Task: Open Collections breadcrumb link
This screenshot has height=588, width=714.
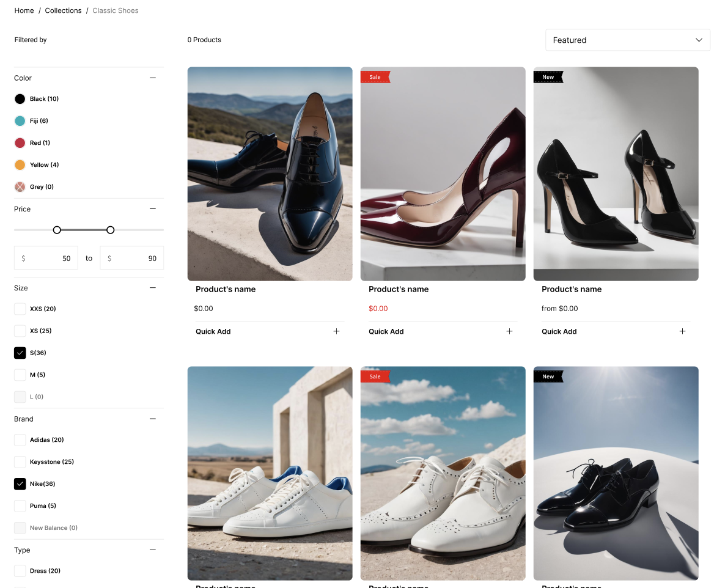Action: coord(63,10)
